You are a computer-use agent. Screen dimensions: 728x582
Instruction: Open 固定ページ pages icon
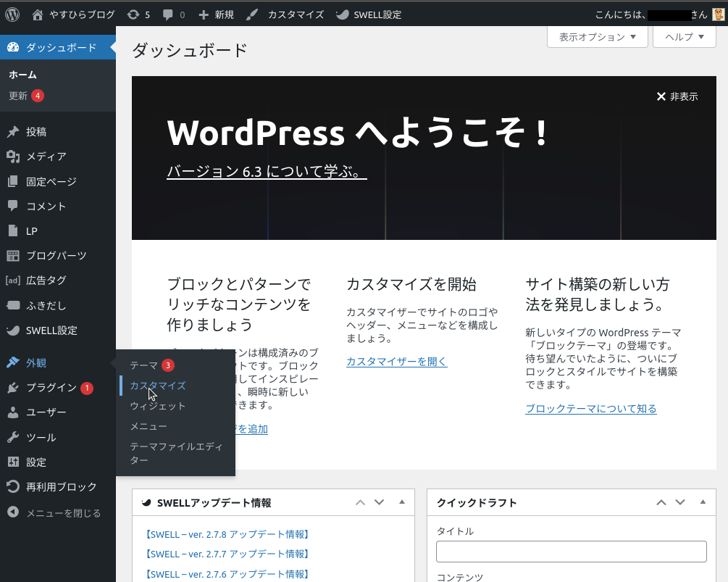(13, 181)
